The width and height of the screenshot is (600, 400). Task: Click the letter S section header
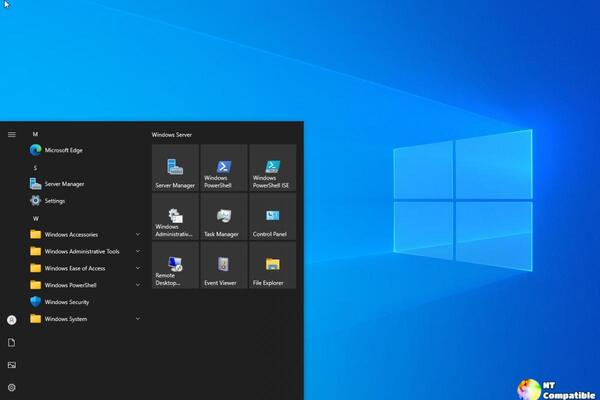pyautogui.click(x=35, y=168)
